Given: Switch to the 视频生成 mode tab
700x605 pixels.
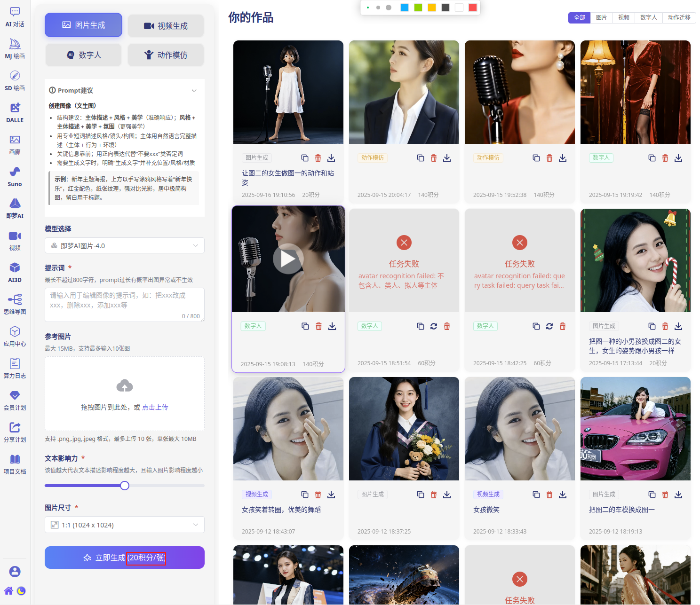Looking at the screenshot, I should click(x=166, y=26).
